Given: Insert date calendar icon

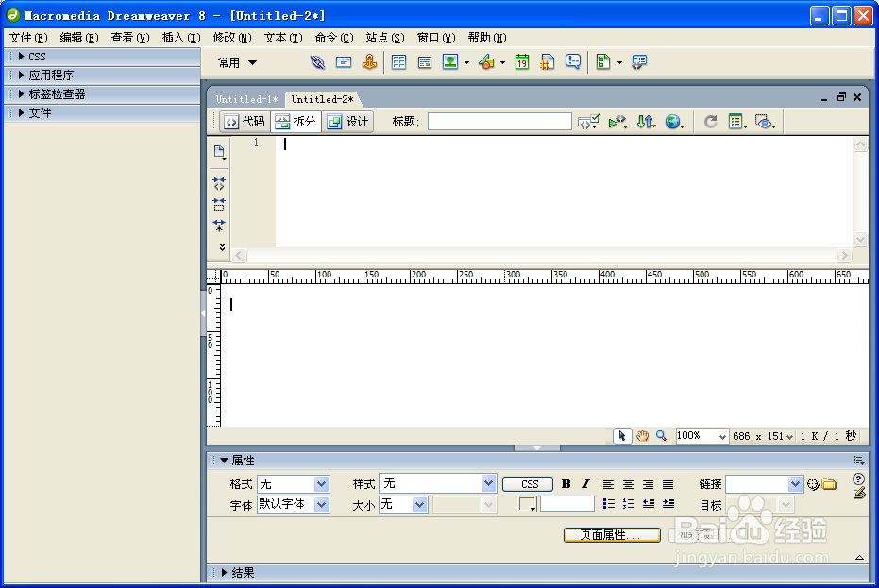Looking at the screenshot, I should 522,62.
